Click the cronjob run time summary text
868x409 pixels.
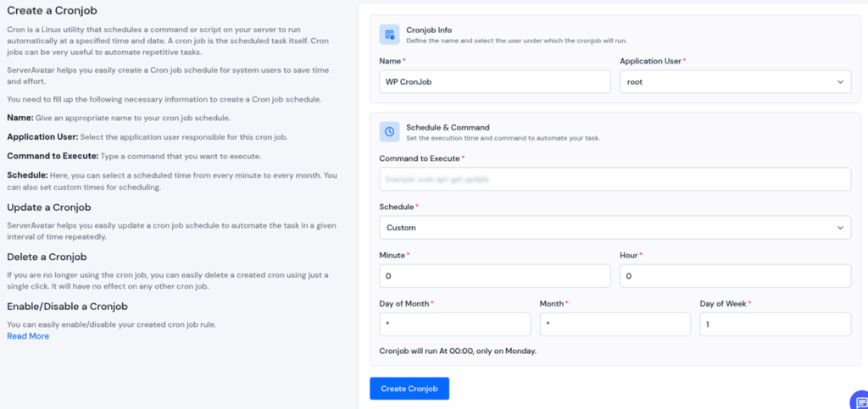(458, 351)
